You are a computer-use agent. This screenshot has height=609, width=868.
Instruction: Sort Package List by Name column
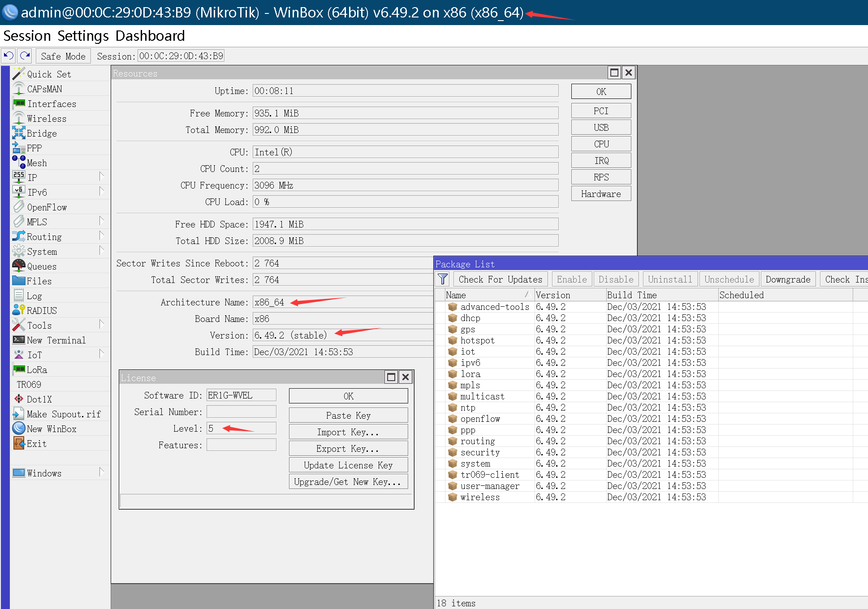[489, 295]
